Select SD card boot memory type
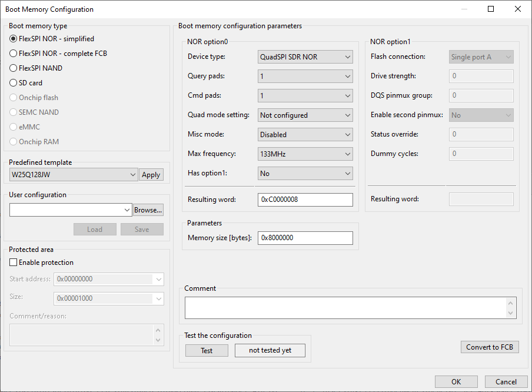532x392 pixels. (x=13, y=81)
